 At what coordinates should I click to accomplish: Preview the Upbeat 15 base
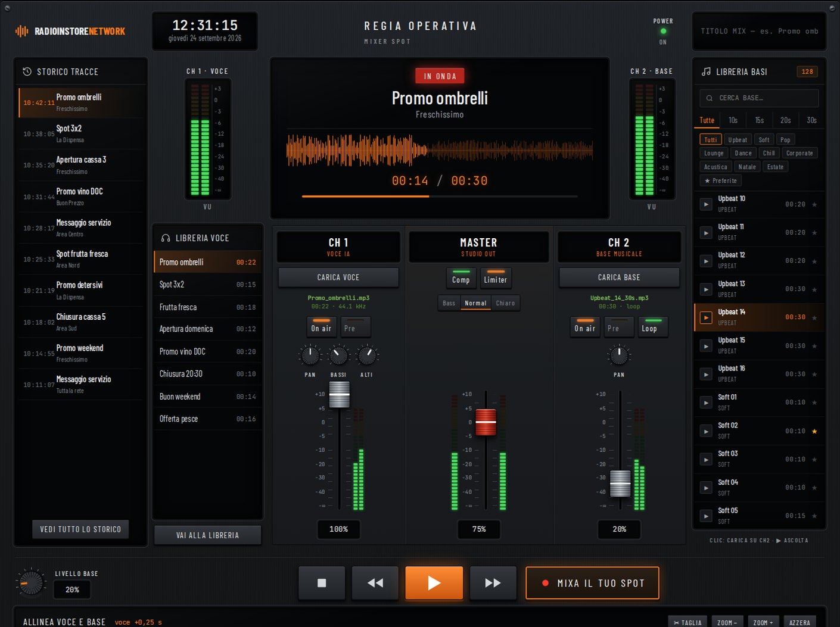706,346
